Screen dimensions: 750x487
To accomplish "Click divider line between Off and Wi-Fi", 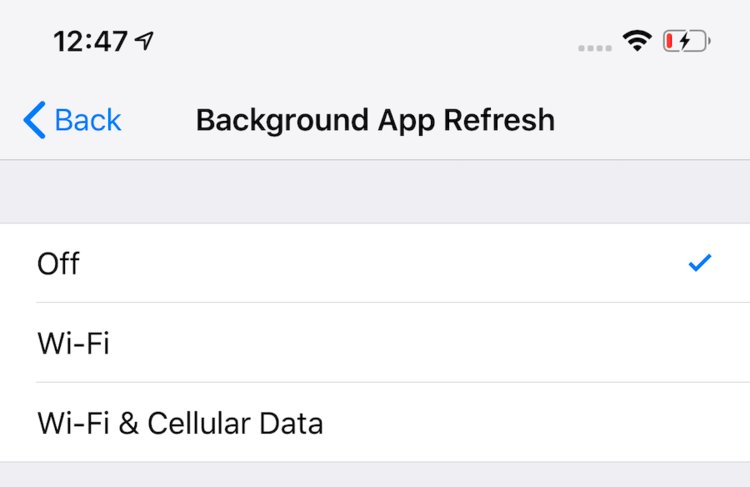I will 375,302.
